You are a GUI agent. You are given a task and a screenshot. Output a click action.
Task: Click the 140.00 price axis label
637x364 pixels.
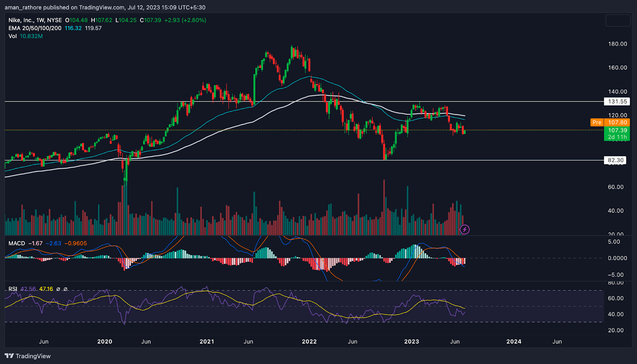coord(617,91)
